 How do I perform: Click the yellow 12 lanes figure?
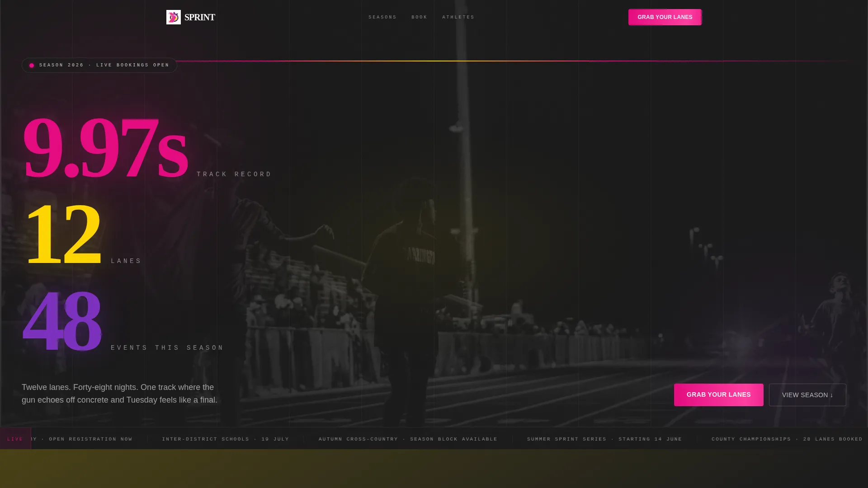tap(63, 234)
